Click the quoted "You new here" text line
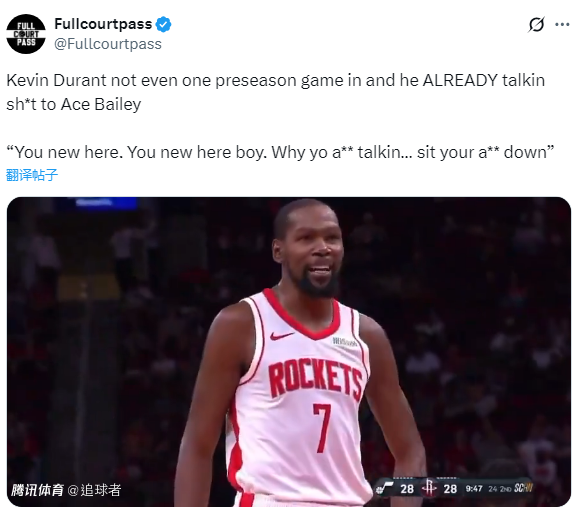Image resolution: width=579 pixels, height=507 pixels. pyautogui.click(x=280, y=152)
